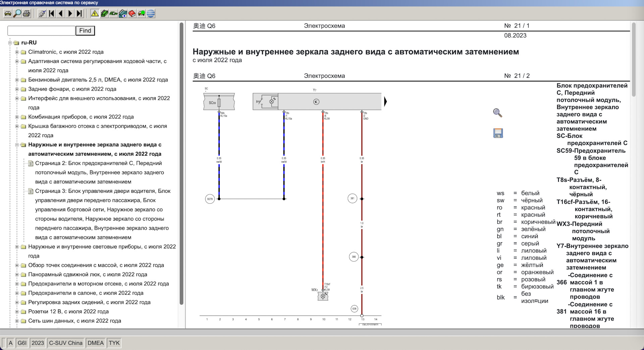644x350 pixels.
Task: Click the Предохранители в салоне folder icon
Action: (x=23, y=293)
